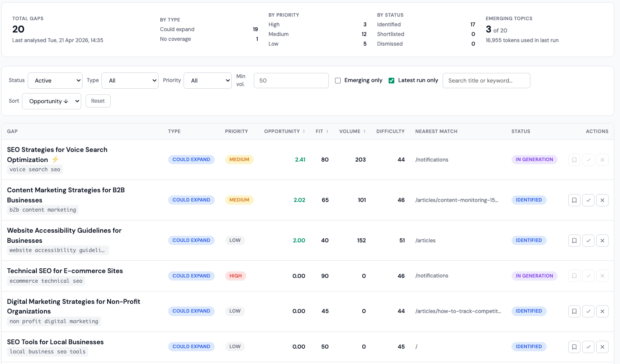Open Content Marketing Strategies for B2B Businesses gap
This screenshot has width=620, height=364.
tap(66, 195)
